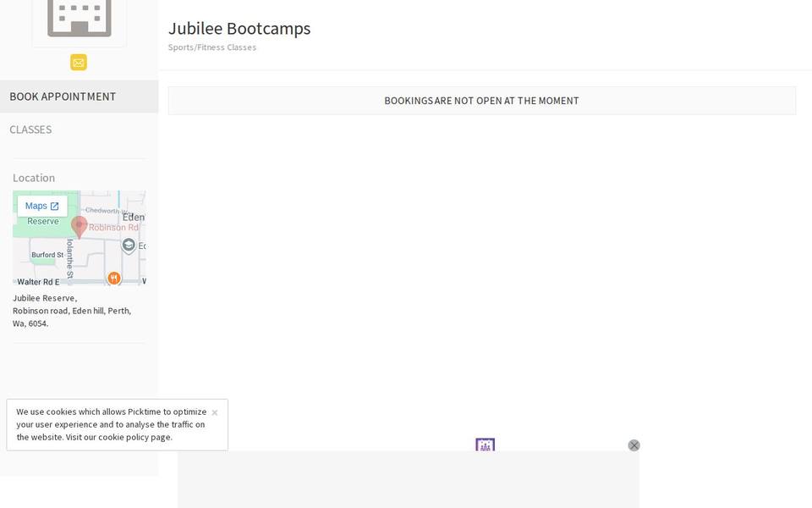This screenshot has height=508, width=812.
Task: Click the Location section heading
Action: (x=34, y=178)
